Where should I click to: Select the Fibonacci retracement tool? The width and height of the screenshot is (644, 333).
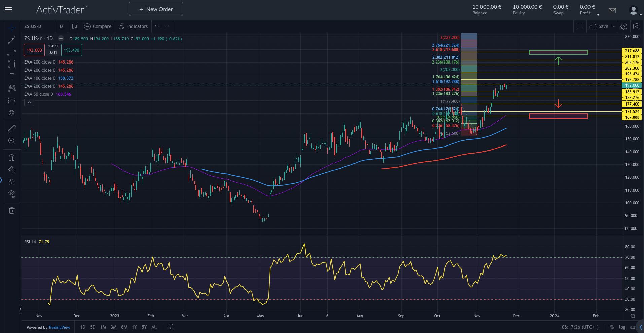12,52
